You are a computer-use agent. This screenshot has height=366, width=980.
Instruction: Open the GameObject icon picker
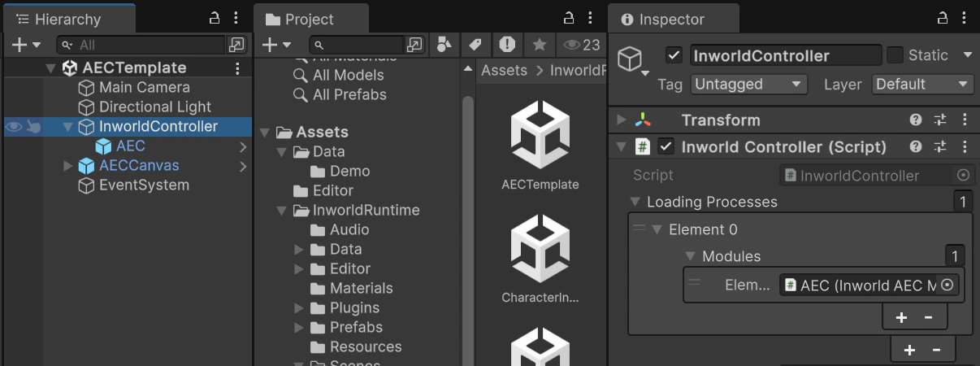pyautogui.click(x=634, y=61)
